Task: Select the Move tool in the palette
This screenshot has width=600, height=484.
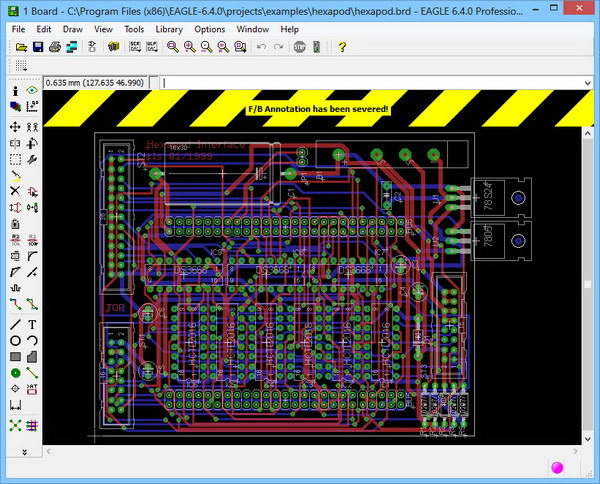Action: (15, 127)
